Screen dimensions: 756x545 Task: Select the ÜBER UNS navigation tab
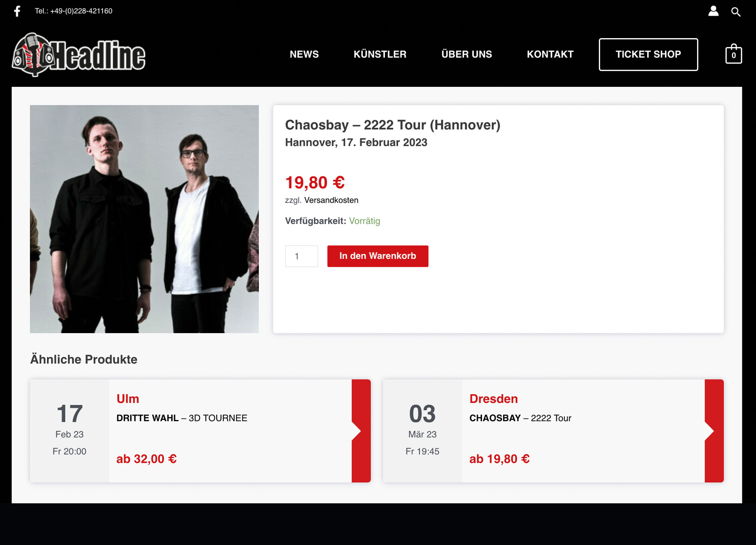[466, 53]
